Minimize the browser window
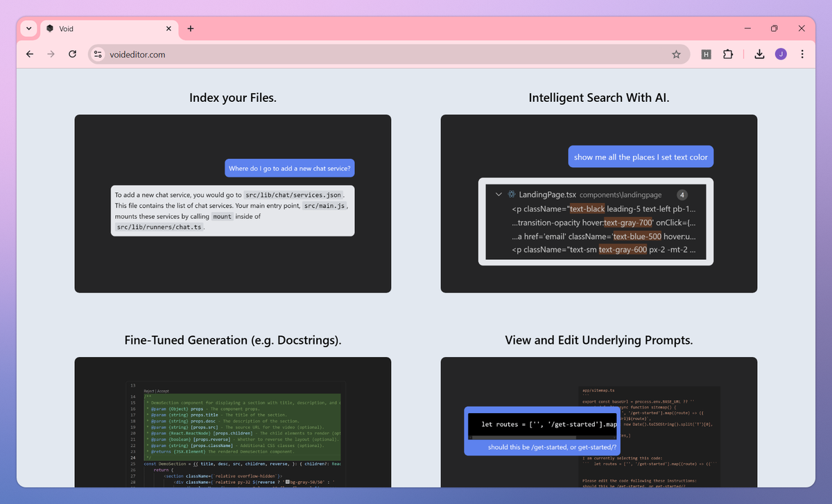 [747, 28]
